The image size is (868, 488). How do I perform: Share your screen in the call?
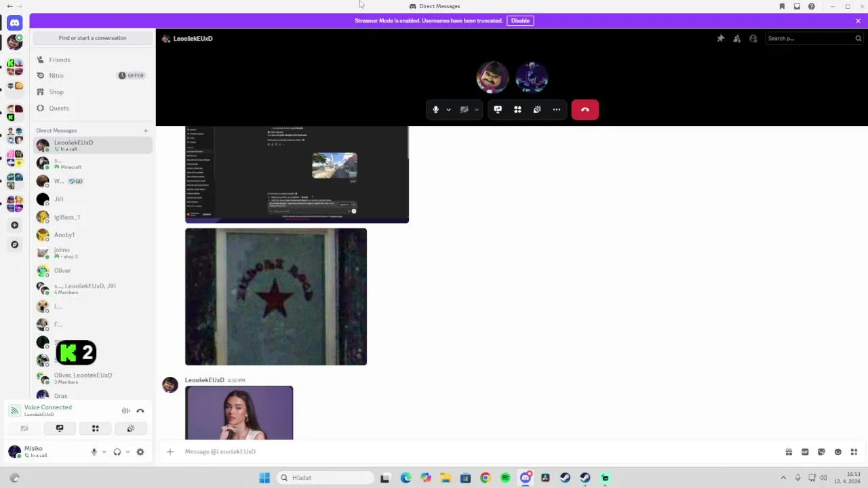coord(498,110)
